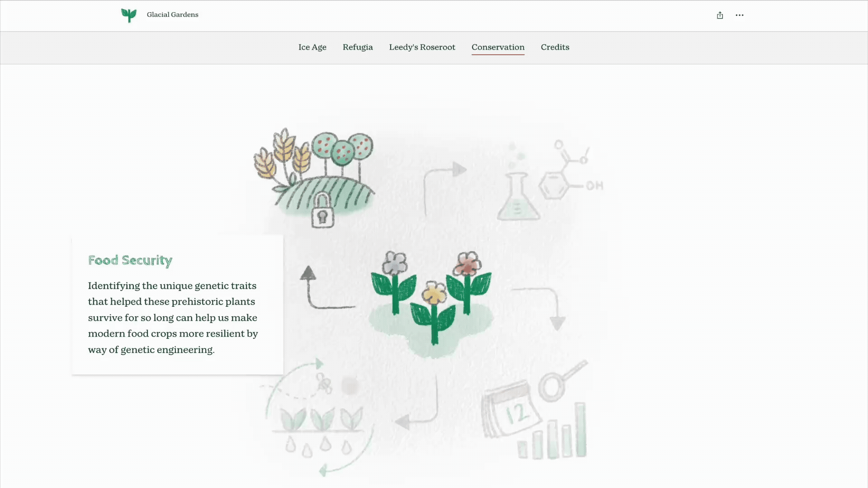Click the Food Security heading
The height and width of the screenshot is (488, 868).
coord(130,260)
